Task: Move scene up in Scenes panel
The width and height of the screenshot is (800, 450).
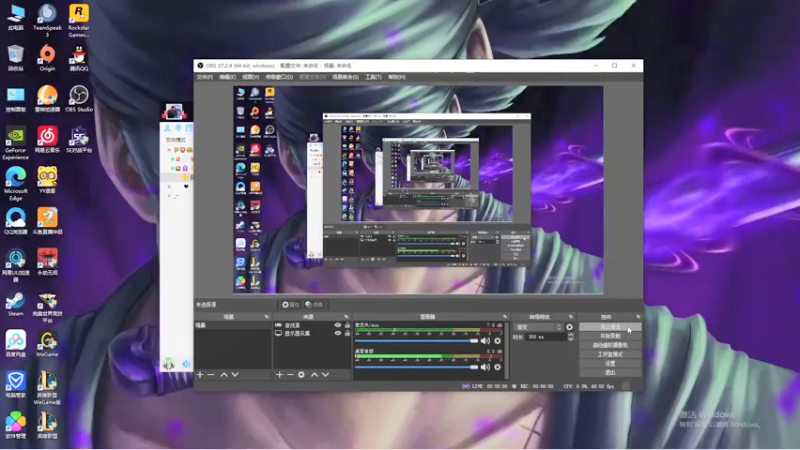Action: (224, 374)
